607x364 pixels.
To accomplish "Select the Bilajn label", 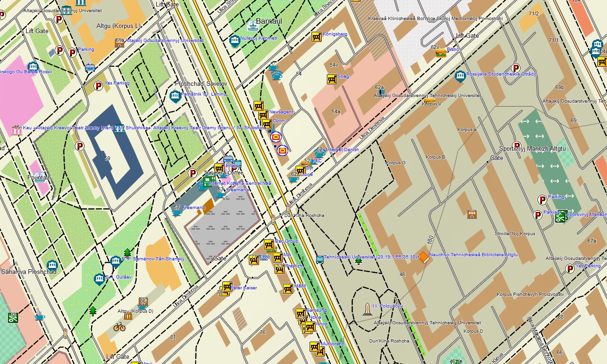I will [232, 165].
